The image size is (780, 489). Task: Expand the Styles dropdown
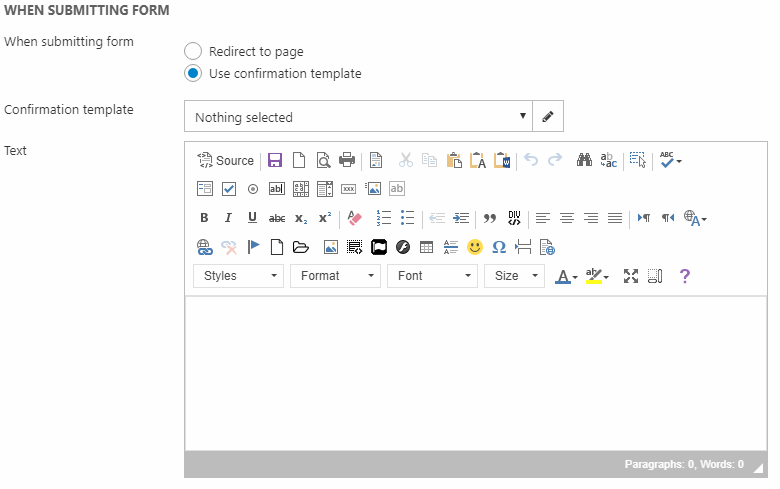[x=238, y=276]
